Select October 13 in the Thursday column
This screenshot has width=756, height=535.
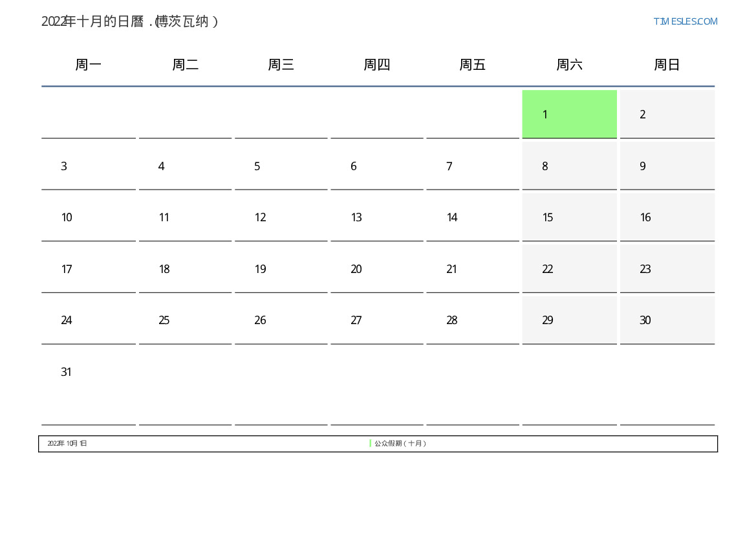click(376, 217)
